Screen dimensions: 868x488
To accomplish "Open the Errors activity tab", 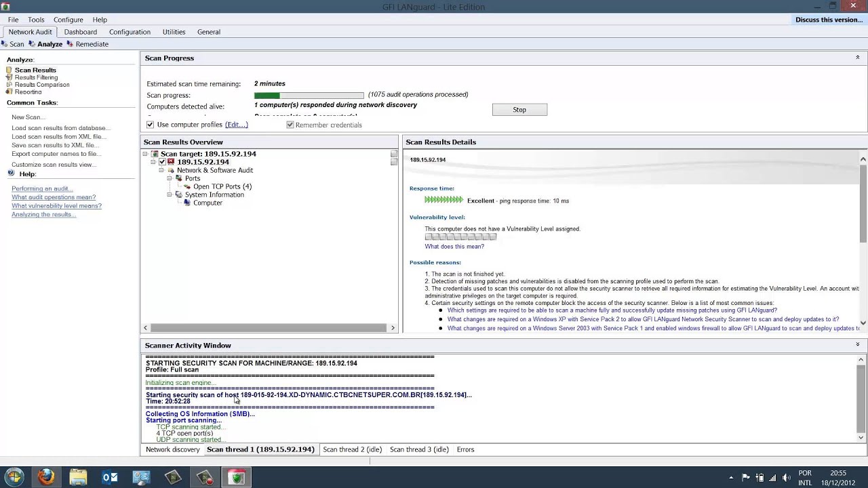I will point(465,449).
